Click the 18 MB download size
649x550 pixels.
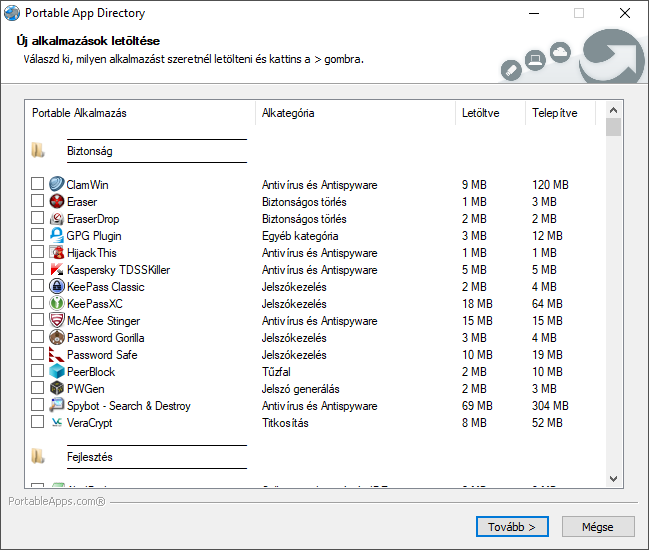477,304
